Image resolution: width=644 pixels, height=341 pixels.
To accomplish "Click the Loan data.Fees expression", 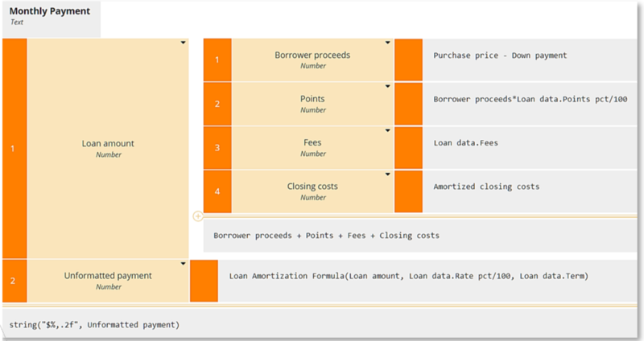I will [465, 142].
